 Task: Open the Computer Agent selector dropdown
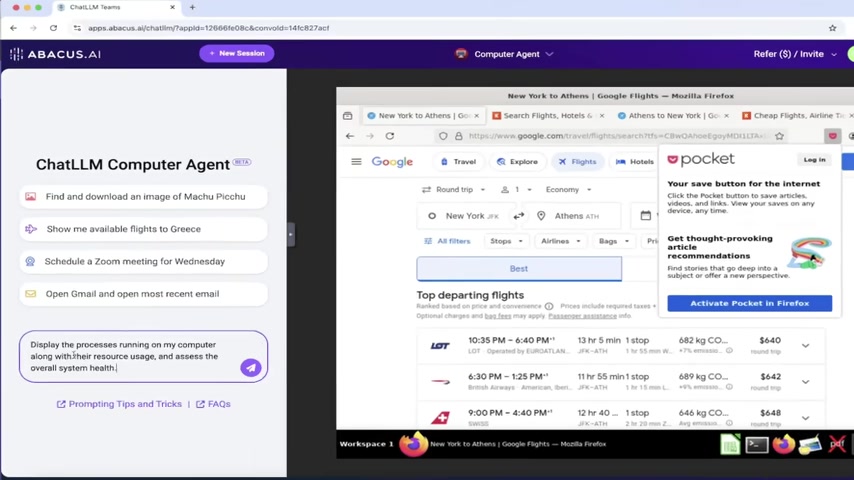pos(504,54)
